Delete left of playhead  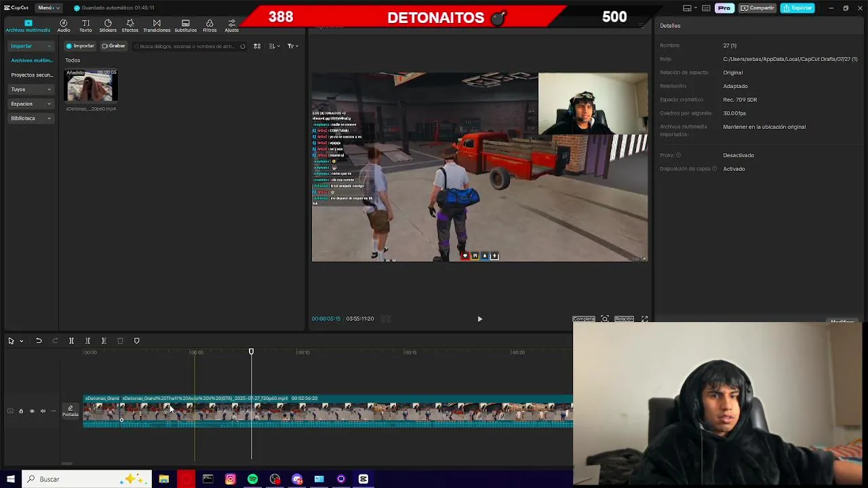coord(87,341)
